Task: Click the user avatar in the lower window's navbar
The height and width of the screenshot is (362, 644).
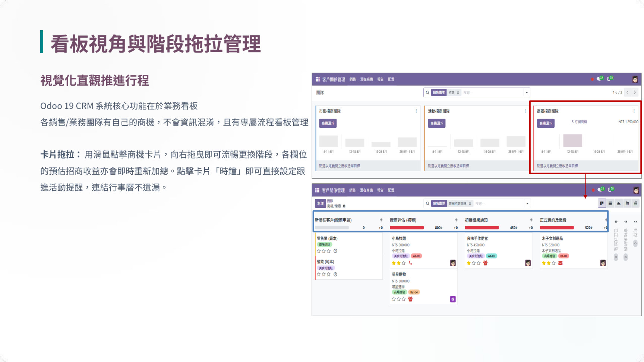Action: [x=636, y=190]
